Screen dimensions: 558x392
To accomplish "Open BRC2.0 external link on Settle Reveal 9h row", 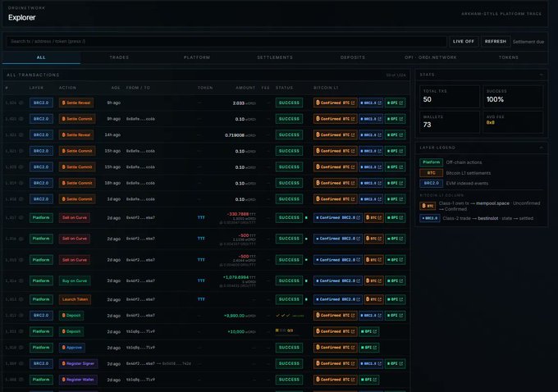I will point(371,103).
